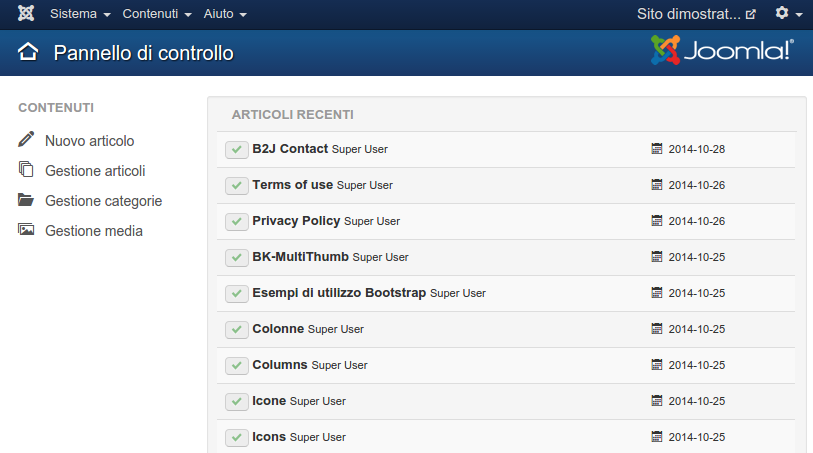Open the gear settings dropdown
The height and width of the screenshot is (453, 813).
pyautogui.click(x=789, y=13)
